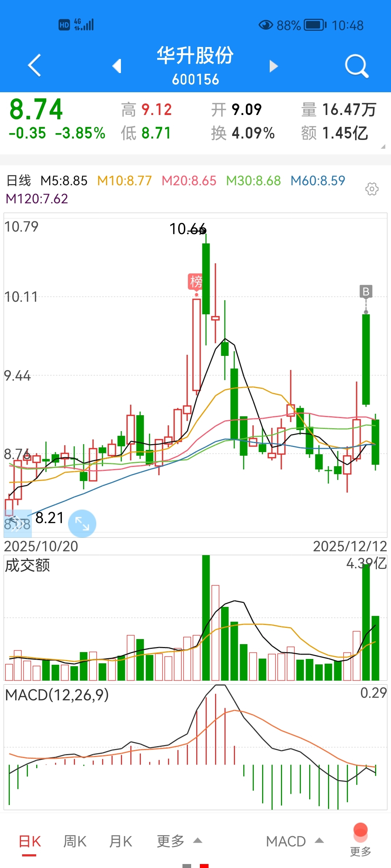Viewport: 391px width, 868px height.
Task: Tap turnover rate 4.09%
Action: 253,133
